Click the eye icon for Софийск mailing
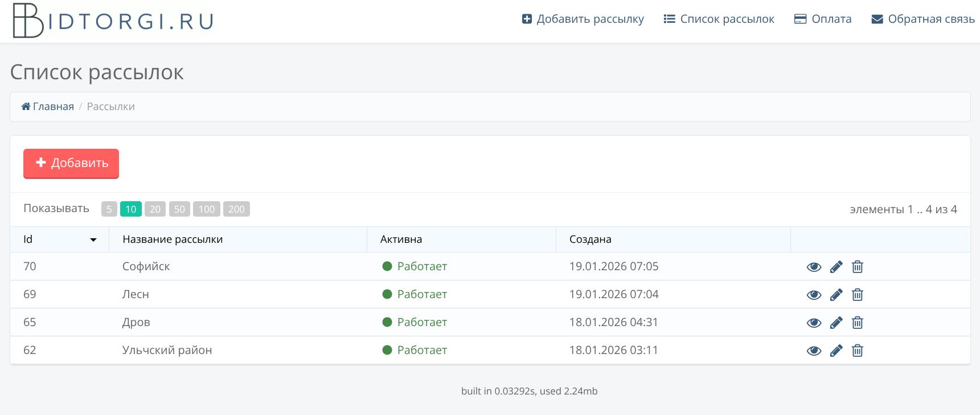This screenshot has height=415, width=980. [x=814, y=267]
